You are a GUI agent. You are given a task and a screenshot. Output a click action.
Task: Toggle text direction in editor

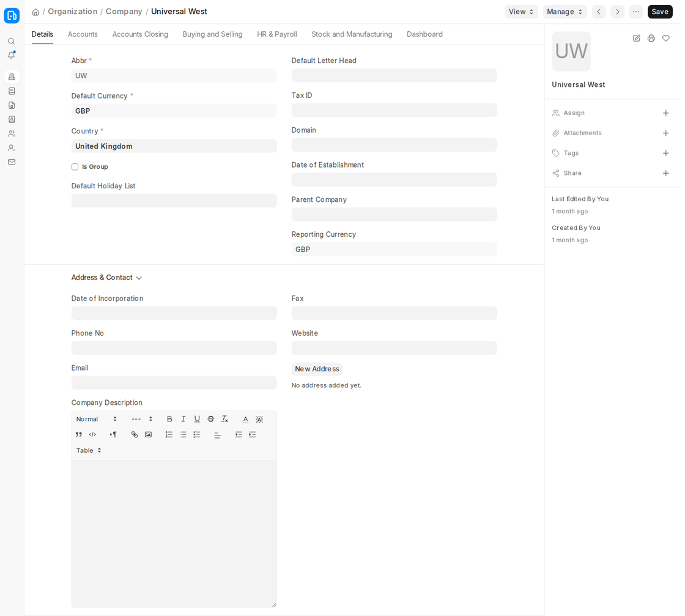click(x=113, y=434)
